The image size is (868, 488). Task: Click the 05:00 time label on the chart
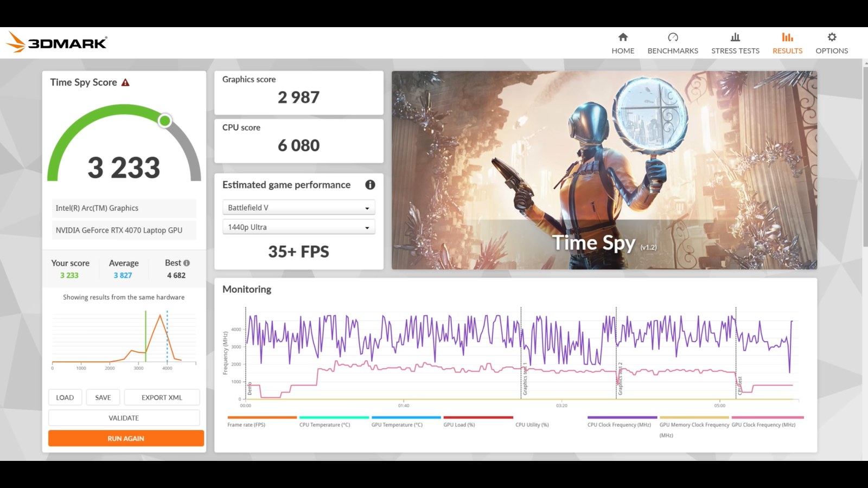click(x=719, y=406)
